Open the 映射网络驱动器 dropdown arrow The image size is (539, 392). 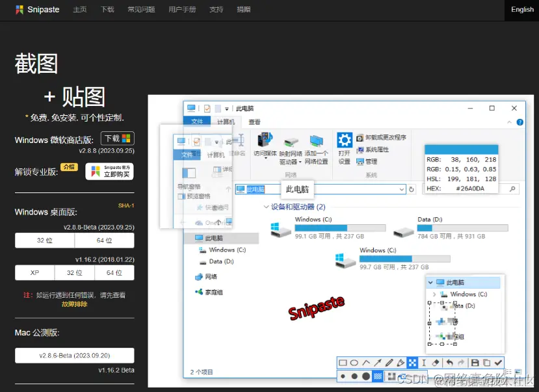click(x=300, y=162)
